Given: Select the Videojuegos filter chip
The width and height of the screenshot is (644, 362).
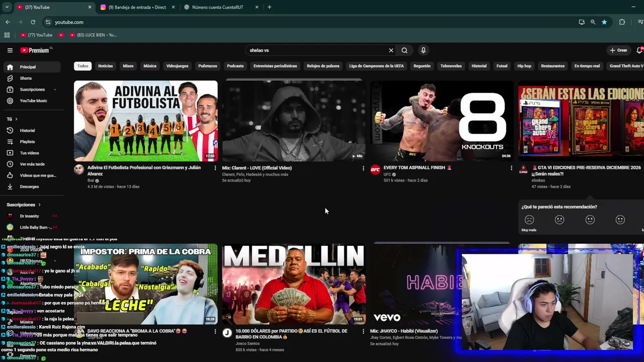Looking at the screenshot, I should coord(177,66).
